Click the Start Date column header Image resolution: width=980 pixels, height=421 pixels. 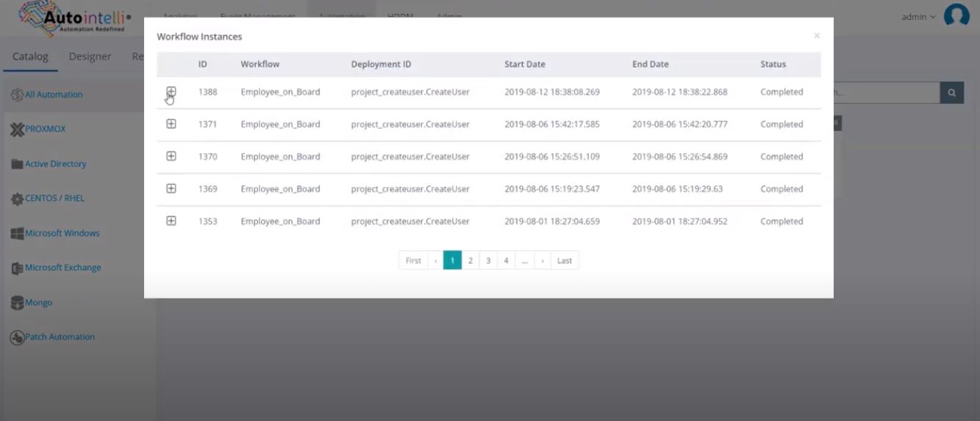pos(525,64)
